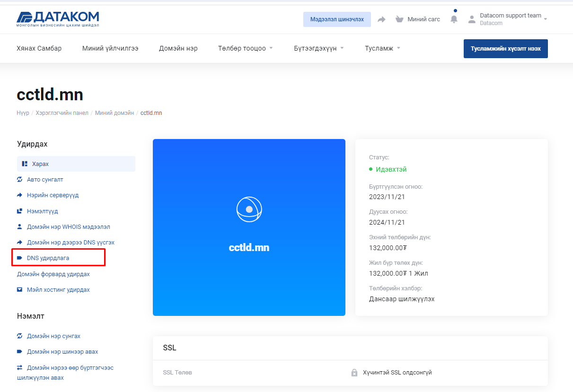Open the notifications bell icon

pyautogui.click(x=454, y=19)
